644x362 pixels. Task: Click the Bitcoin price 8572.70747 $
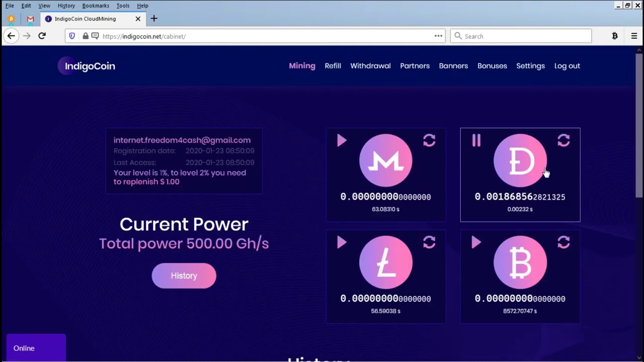520,311
